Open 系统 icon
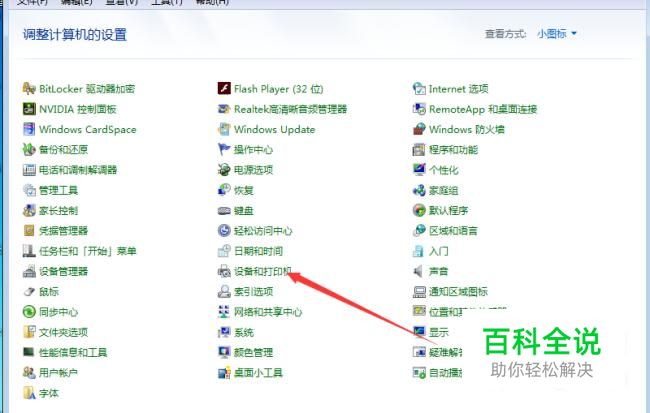This screenshot has width=650, height=413. [x=224, y=332]
